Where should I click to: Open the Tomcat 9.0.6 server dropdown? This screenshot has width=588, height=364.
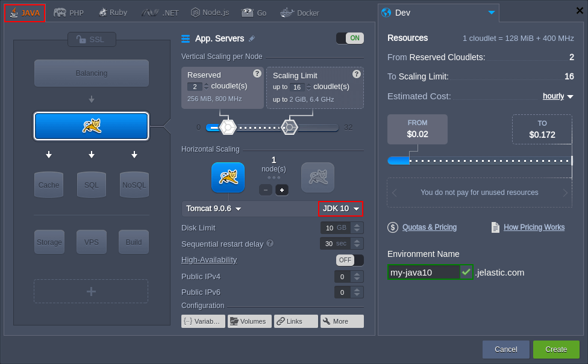[214, 209]
